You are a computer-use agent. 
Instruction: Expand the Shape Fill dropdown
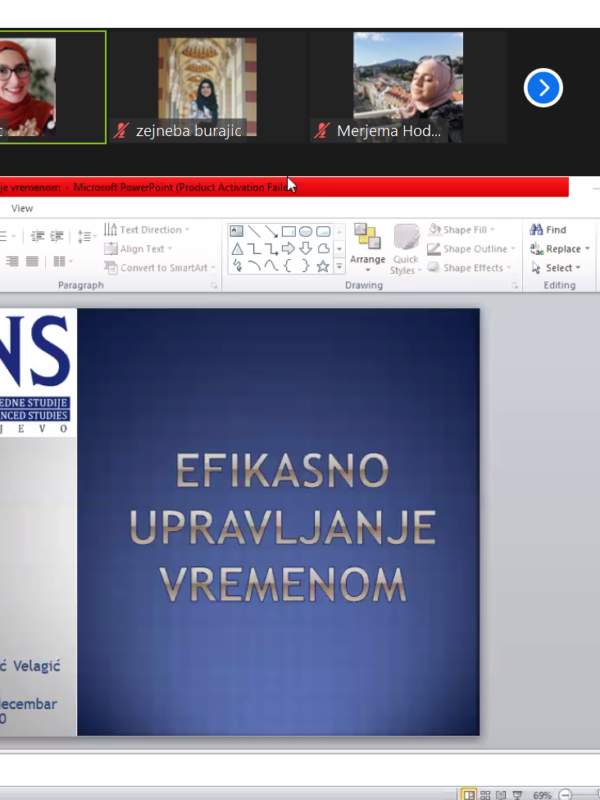463,230
